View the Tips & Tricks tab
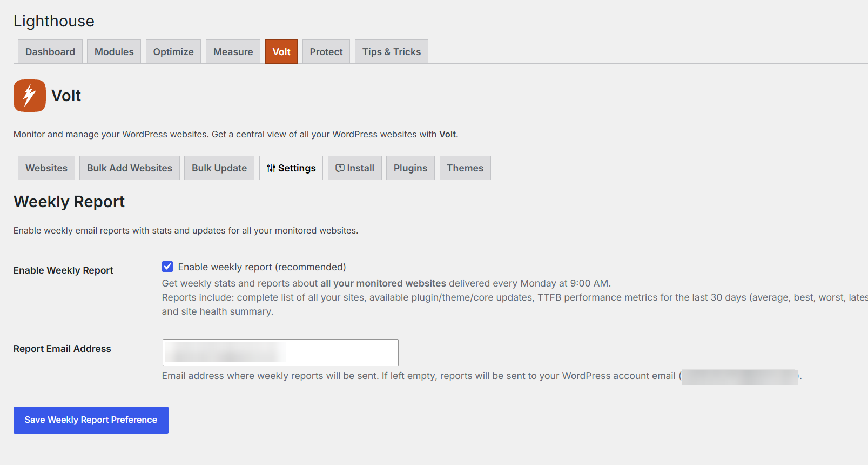 (x=392, y=52)
